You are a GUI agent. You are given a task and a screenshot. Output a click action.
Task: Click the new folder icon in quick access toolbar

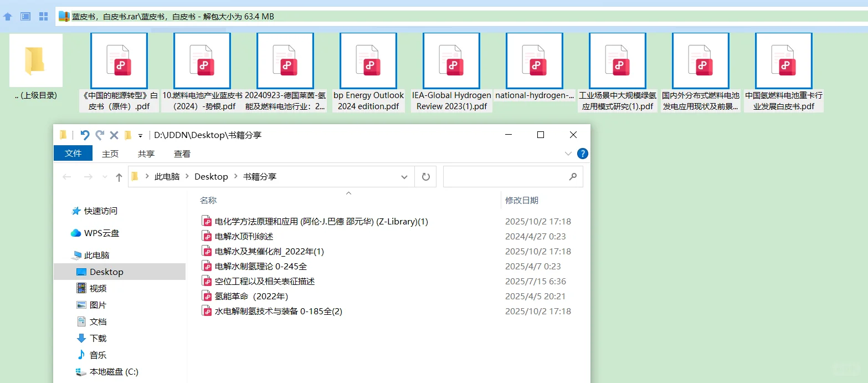pyautogui.click(x=128, y=135)
